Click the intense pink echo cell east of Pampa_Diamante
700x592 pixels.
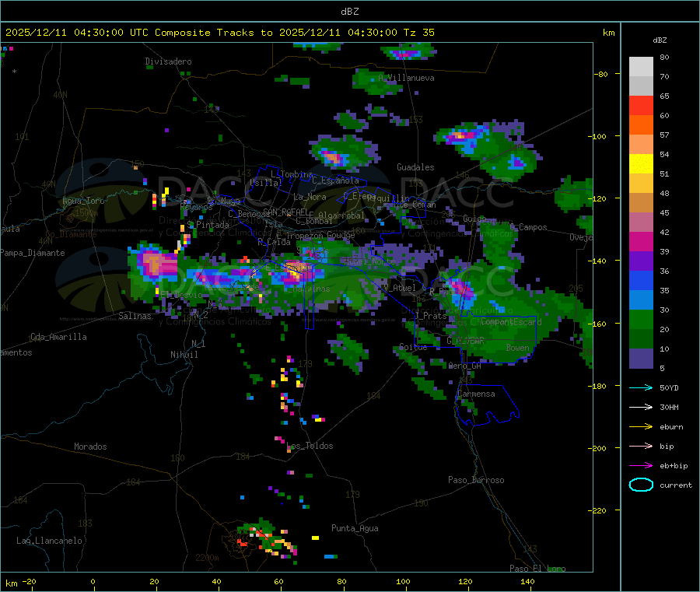(x=155, y=264)
